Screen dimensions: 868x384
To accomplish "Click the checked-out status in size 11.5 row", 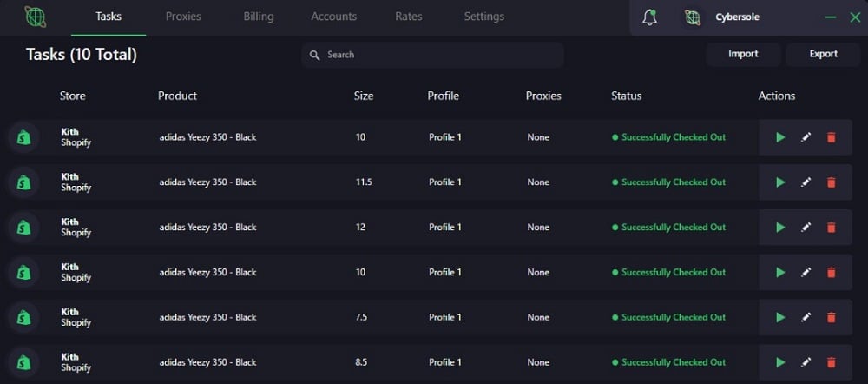I will click(x=668, y=182).
